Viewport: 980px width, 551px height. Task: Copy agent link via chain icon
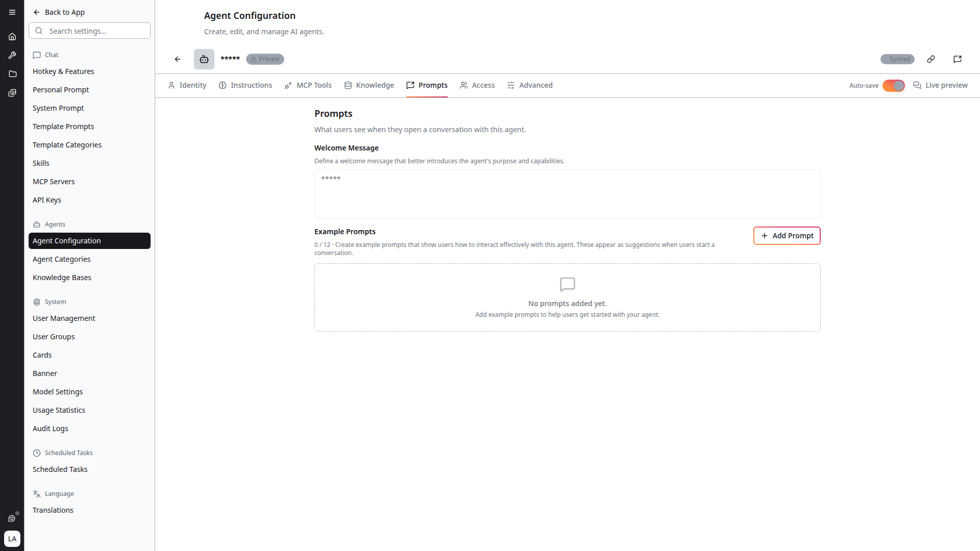(931, 59)
